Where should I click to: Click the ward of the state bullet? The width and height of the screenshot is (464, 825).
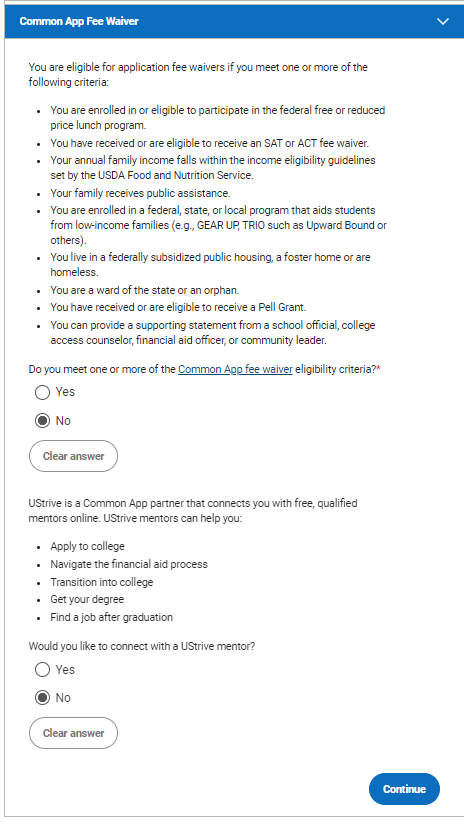click(145, 290)
